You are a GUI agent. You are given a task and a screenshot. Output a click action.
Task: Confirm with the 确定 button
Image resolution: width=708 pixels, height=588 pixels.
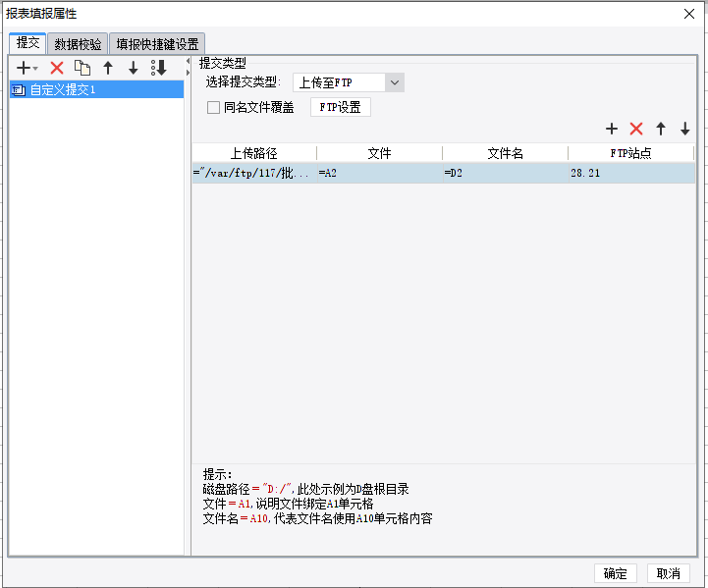pyautogui.click(x=615, y=573)
